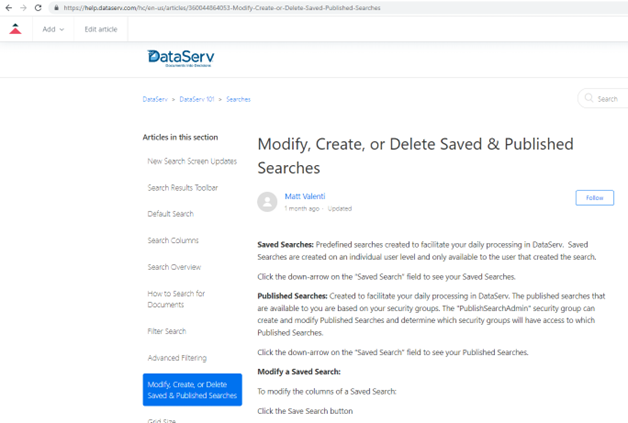Screen dimensions: 628x423
Task: Click the Follow button
Action: click(x=594, y=198)
